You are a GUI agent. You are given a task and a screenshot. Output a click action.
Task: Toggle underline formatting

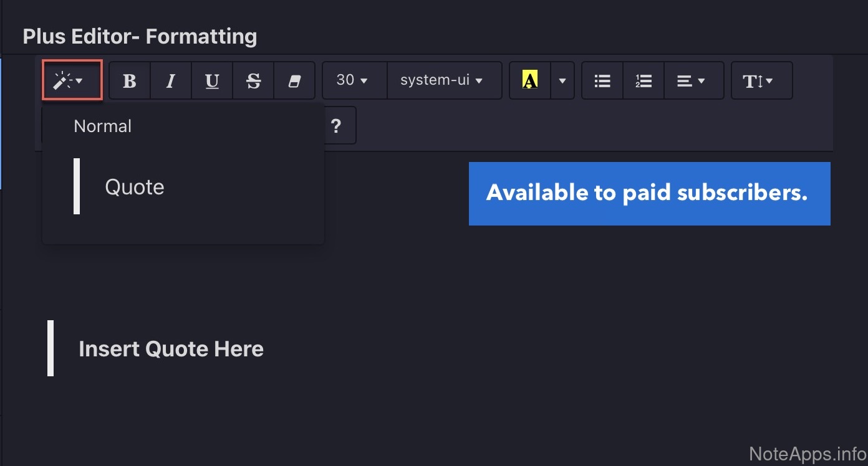pos(212,81)
